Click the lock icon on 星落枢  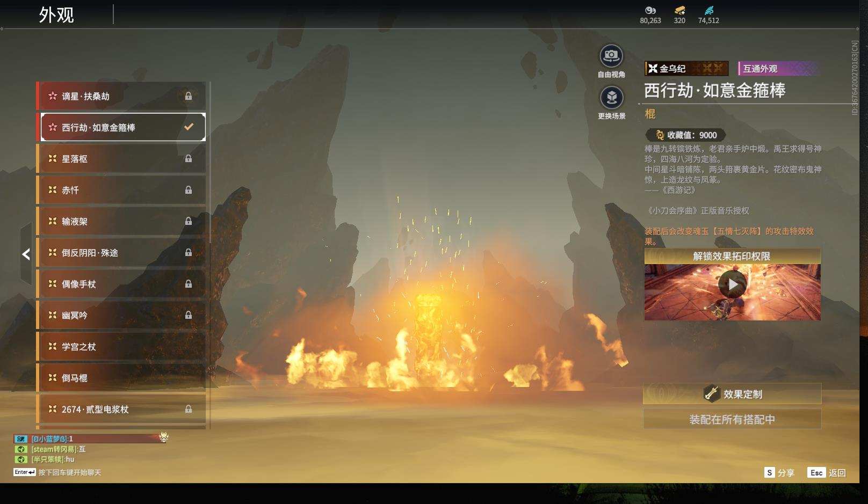189,158
